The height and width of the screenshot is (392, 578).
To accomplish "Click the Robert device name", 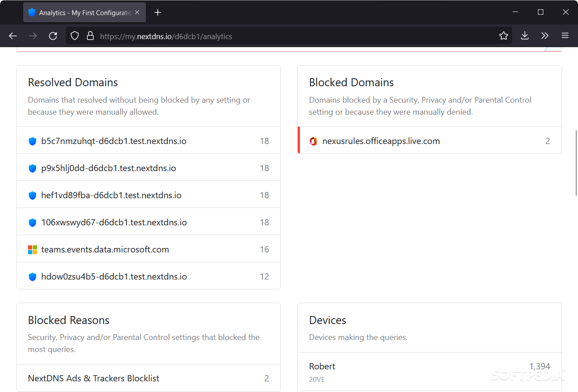I will pos(322,366).
